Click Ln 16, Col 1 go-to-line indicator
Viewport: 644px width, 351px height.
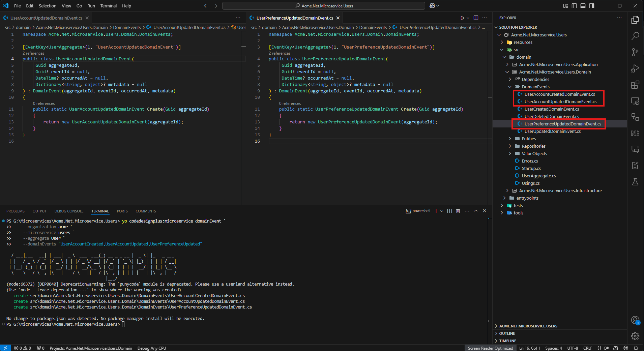tap(529, 348)
